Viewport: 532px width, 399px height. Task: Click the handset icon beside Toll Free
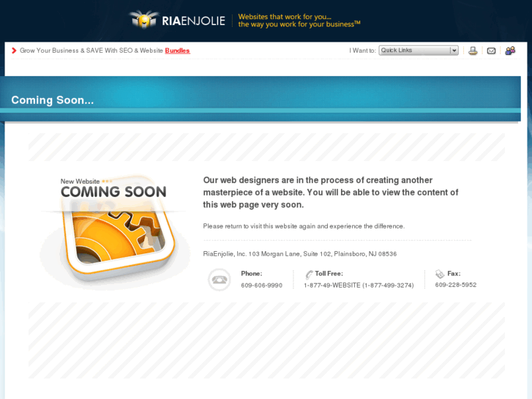pyautogui.click(x=309, y=274)
